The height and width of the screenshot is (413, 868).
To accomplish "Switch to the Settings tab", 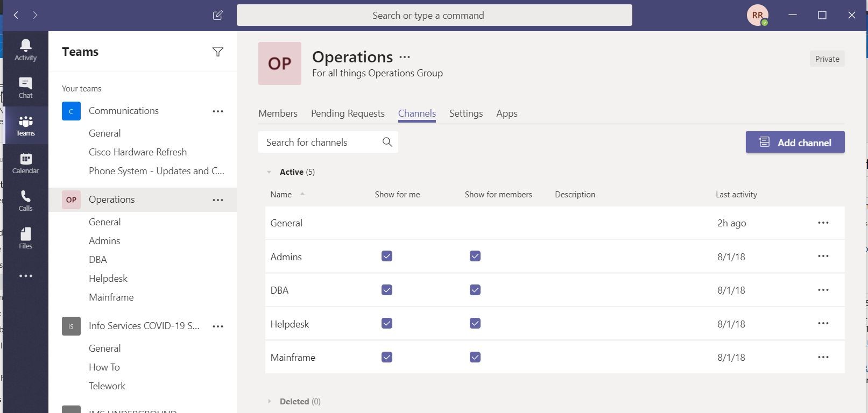I will tap(466, 113).
